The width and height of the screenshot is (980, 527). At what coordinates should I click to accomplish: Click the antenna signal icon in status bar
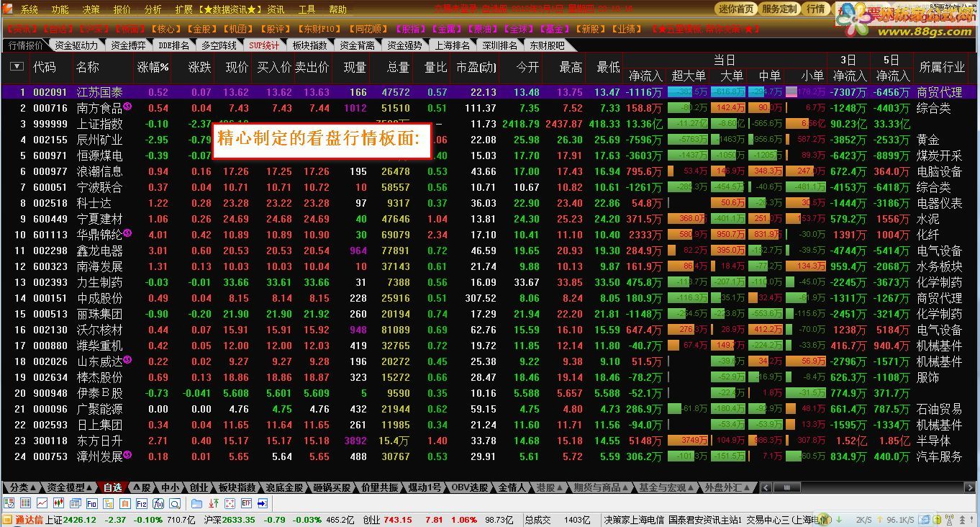[949, 519]
